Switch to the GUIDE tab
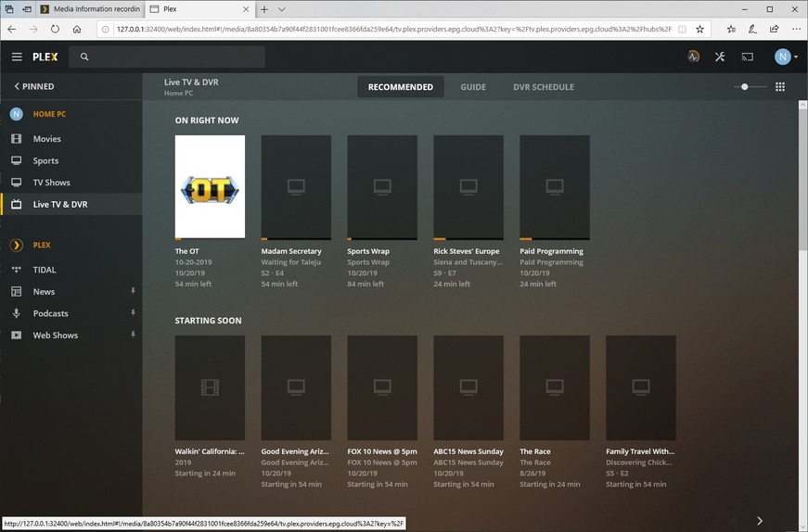 [x=473, y=87]
